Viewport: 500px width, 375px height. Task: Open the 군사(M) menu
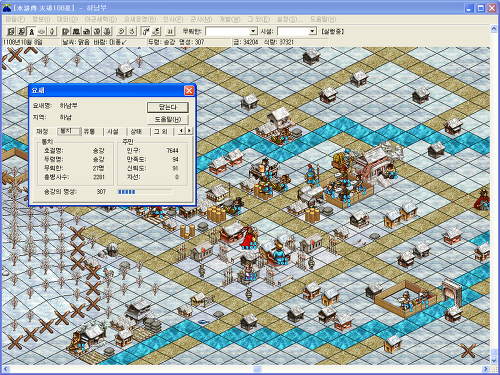click(x=201, y=19)
